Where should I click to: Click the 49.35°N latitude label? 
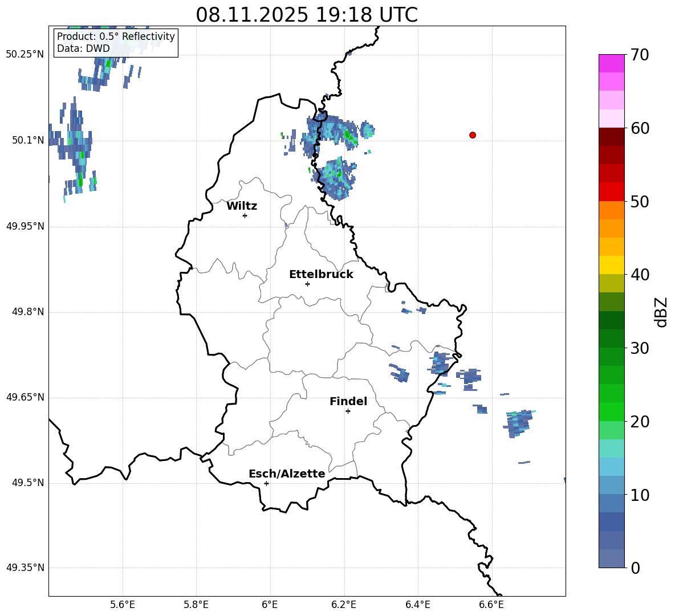pos(25,568)
